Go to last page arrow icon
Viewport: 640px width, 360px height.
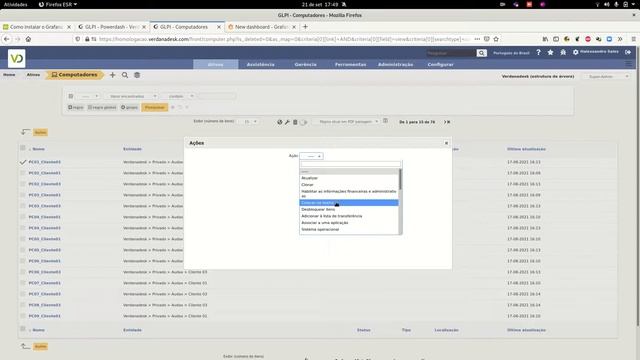tap(449, 122)
